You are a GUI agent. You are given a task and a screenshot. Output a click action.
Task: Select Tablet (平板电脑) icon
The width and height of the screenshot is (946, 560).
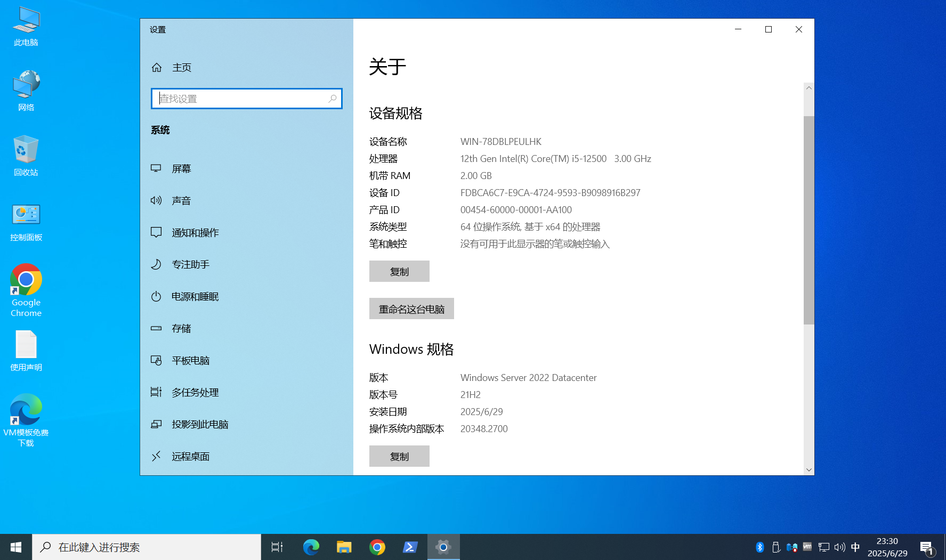coord(156,360)
